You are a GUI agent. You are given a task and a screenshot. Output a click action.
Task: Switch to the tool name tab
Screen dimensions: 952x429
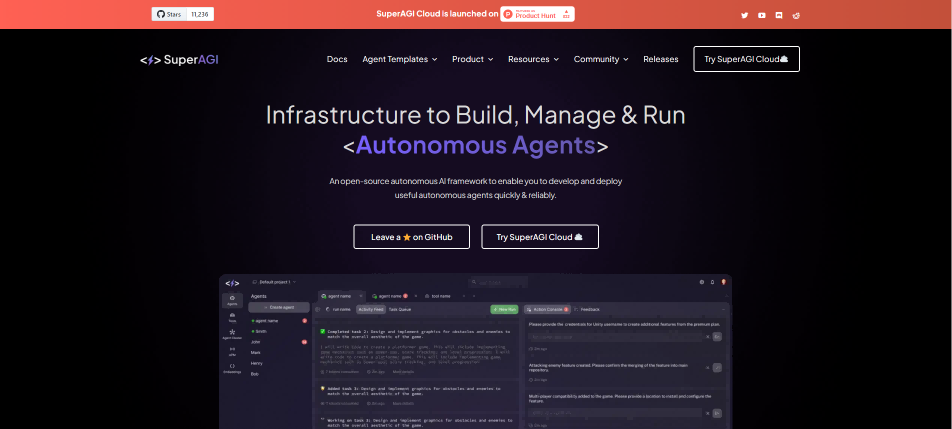pyautogui.click(x=438, y=296)
